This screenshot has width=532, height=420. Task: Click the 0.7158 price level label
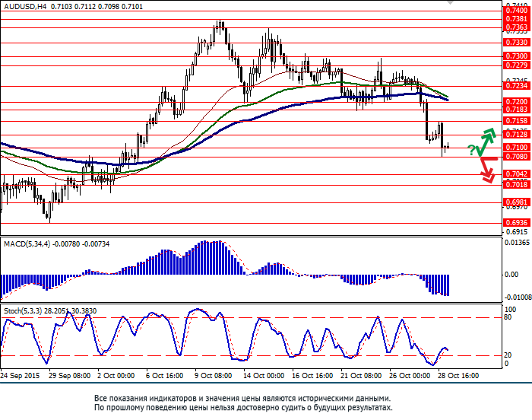pos(516,121)
